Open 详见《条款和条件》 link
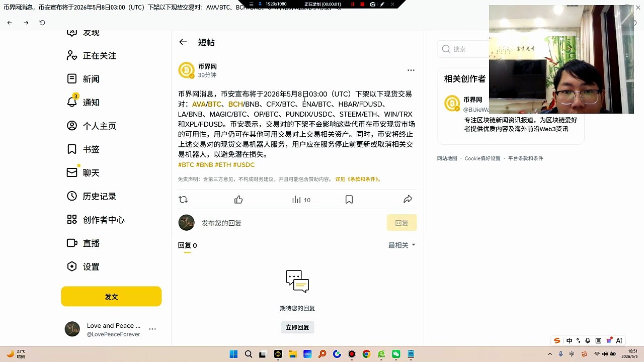Screen dimensions: 644x362 [359, 179]
